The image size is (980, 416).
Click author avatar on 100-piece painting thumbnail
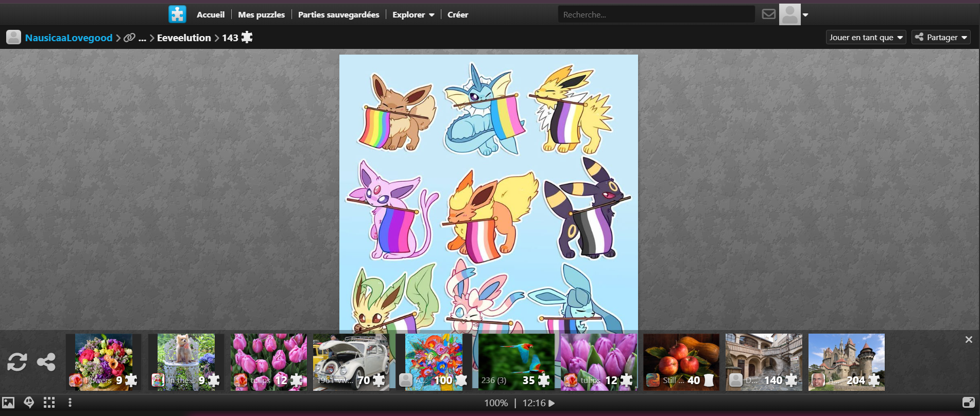click(x=406, y=380)
